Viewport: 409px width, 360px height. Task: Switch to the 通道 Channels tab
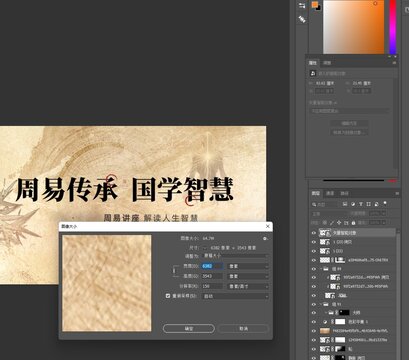pyautogui.click(x=330, y=193)
